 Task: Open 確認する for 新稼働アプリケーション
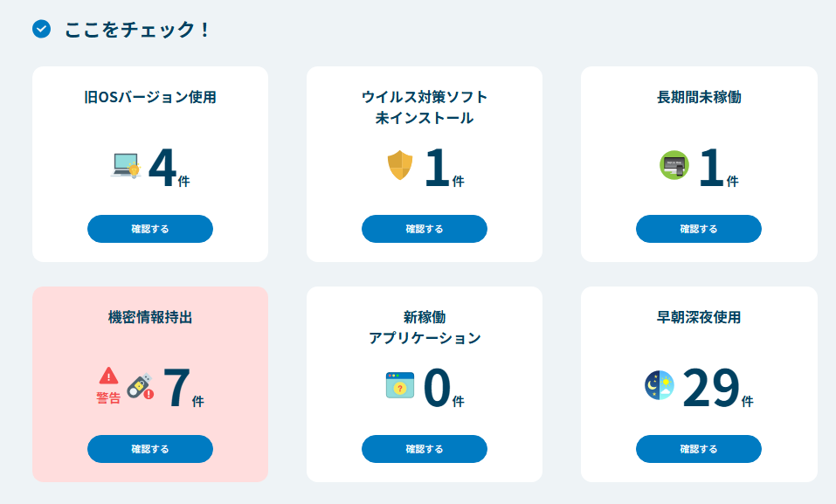(424, 448)
